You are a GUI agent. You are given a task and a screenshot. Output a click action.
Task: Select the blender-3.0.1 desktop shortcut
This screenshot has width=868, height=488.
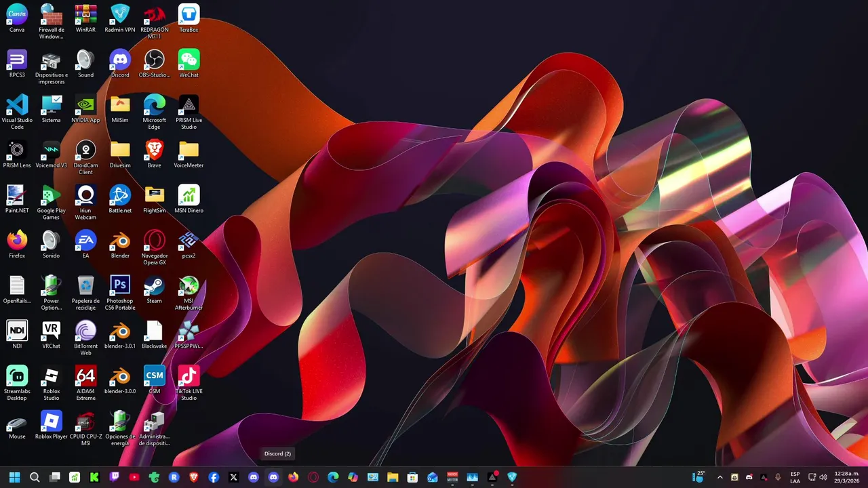point(120,335)
